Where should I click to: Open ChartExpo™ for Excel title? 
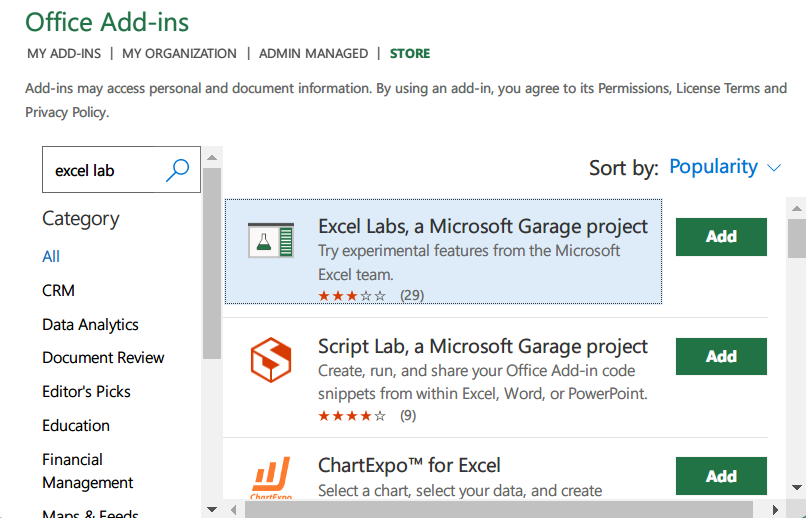tap(409, 466)
